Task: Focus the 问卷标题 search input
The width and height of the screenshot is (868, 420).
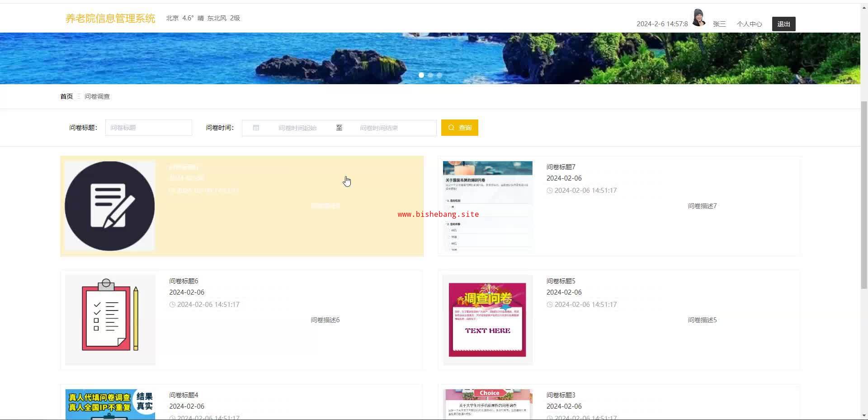Action: tap(149, 128)
